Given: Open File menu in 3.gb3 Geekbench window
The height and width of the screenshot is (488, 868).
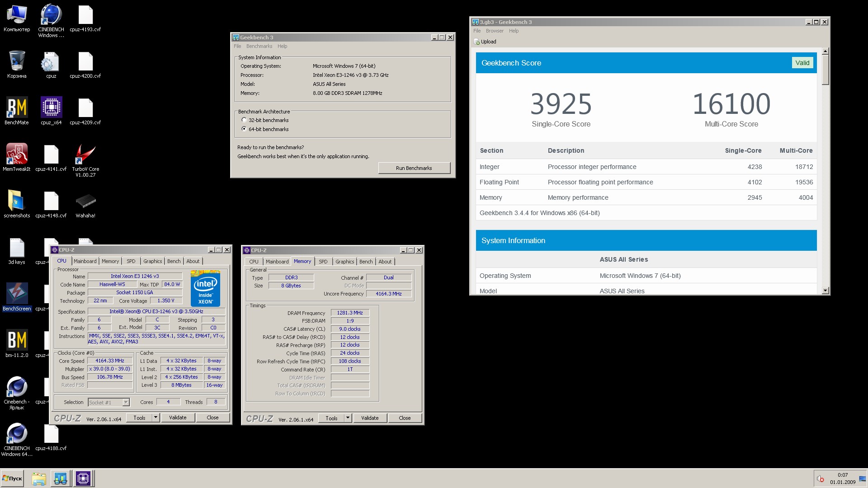Looking at the screenshot, I should [477, 31].
